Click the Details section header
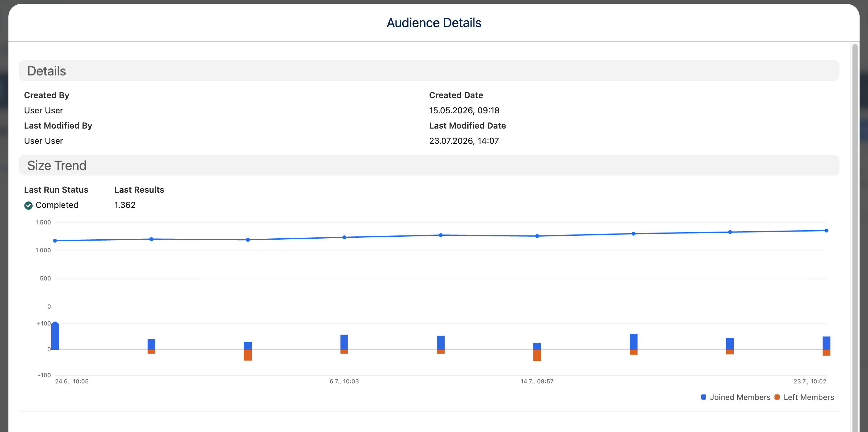The image size is (868, 432). pyautogui.click(x=428, y=71)
